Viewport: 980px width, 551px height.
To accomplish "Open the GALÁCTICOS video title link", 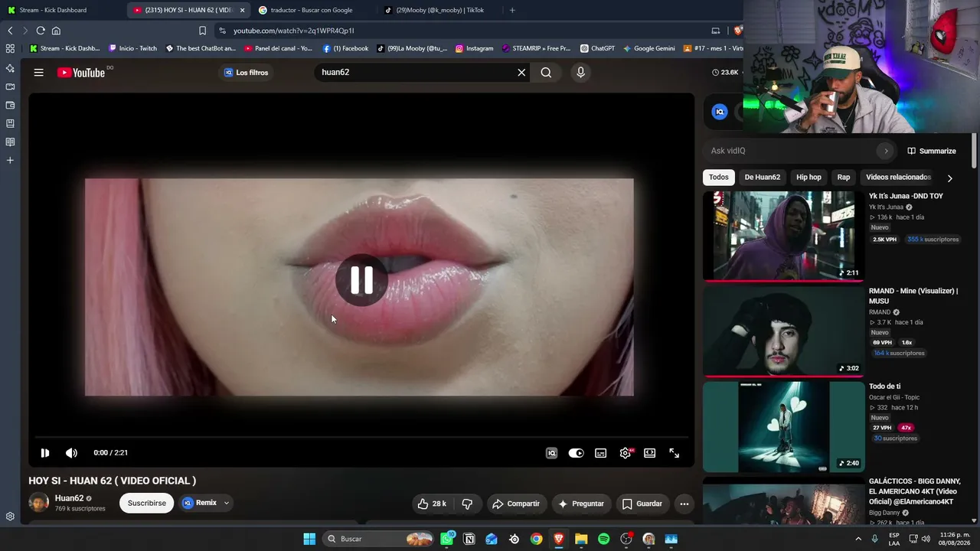I will (916, 491).
